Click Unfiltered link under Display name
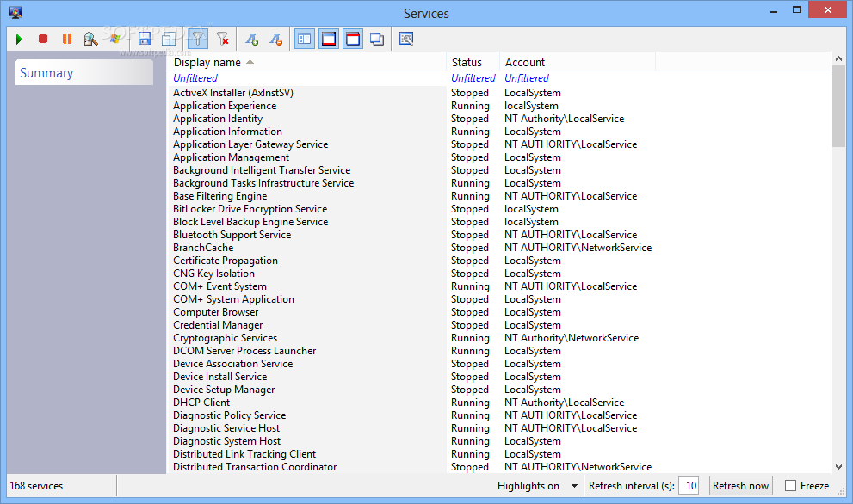 point(195,78)
